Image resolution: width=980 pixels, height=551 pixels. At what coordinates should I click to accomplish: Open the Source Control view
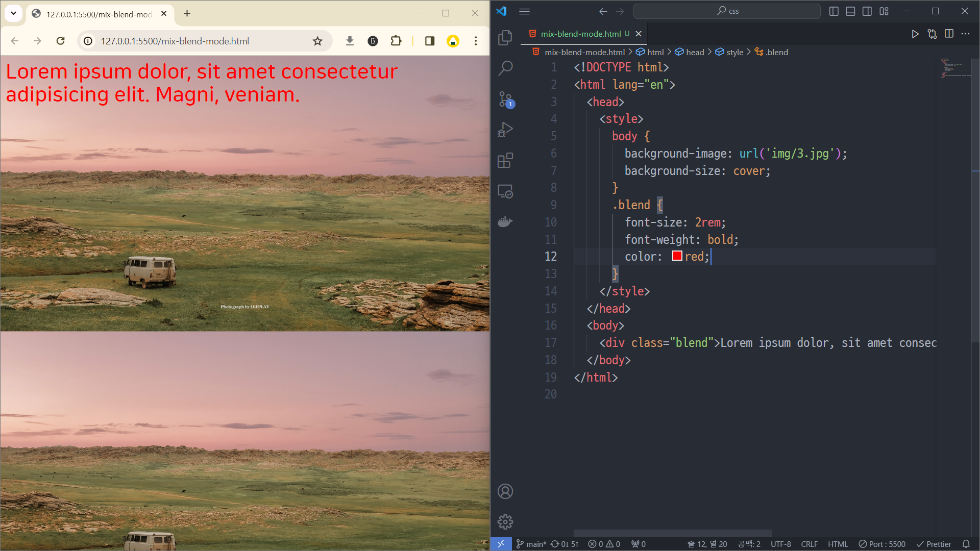pos(505,99)
